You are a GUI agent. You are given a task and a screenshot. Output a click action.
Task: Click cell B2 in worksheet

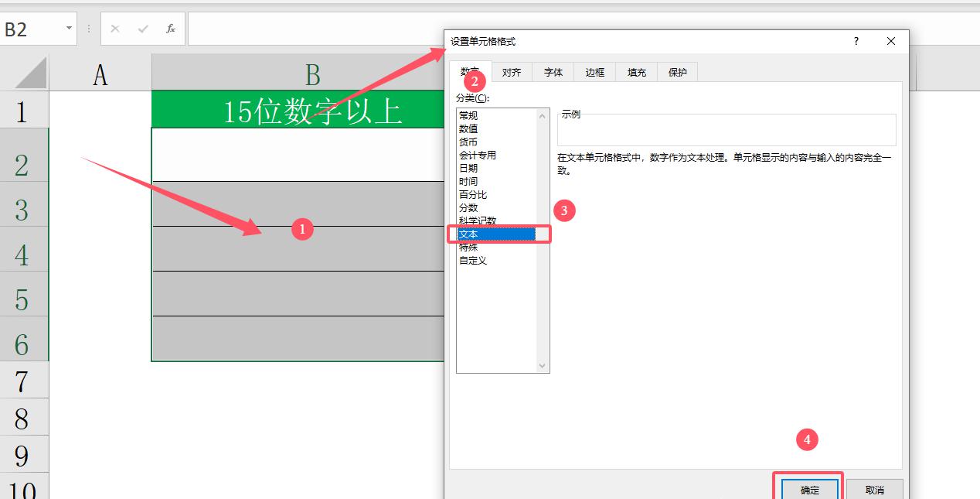click(x=298, y=155)
